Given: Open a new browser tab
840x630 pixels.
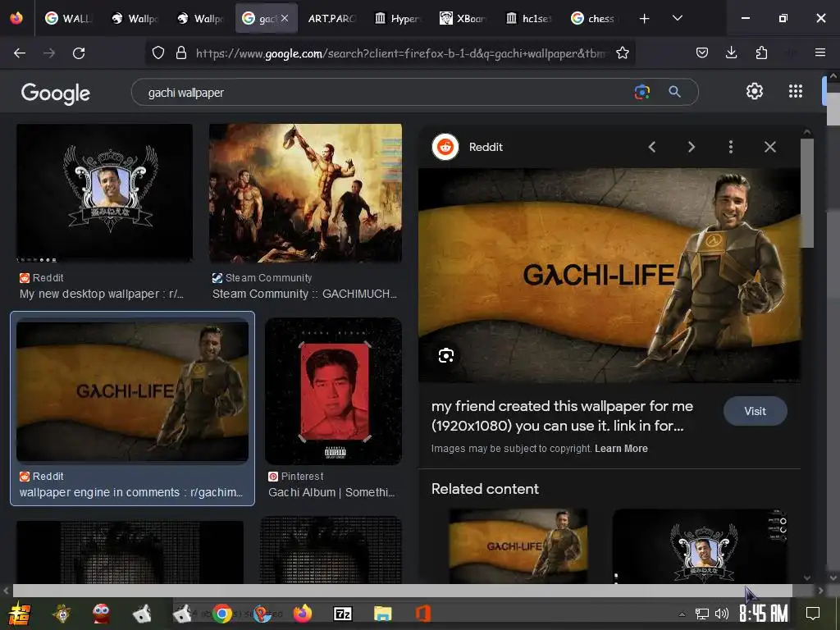Looking at the screenshot, I should tap(644, 19).
